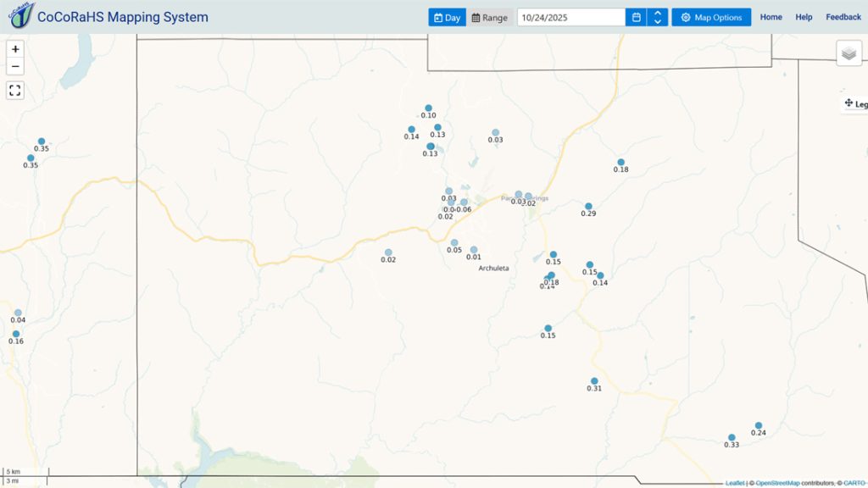Select the 0.05 precipitation marker
868x488 pixels.
coord(454,243)
